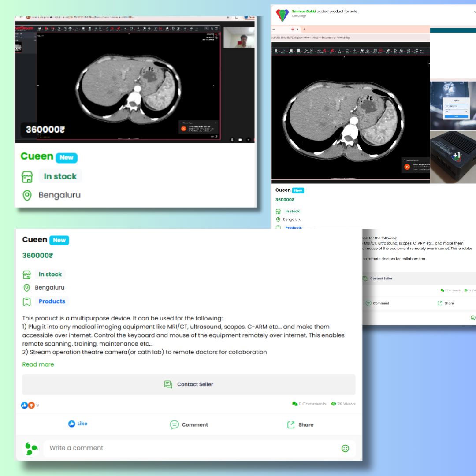Click Share in Srinivas Bakki's post
Screen dimensions: 476x476
coord(445,303)
